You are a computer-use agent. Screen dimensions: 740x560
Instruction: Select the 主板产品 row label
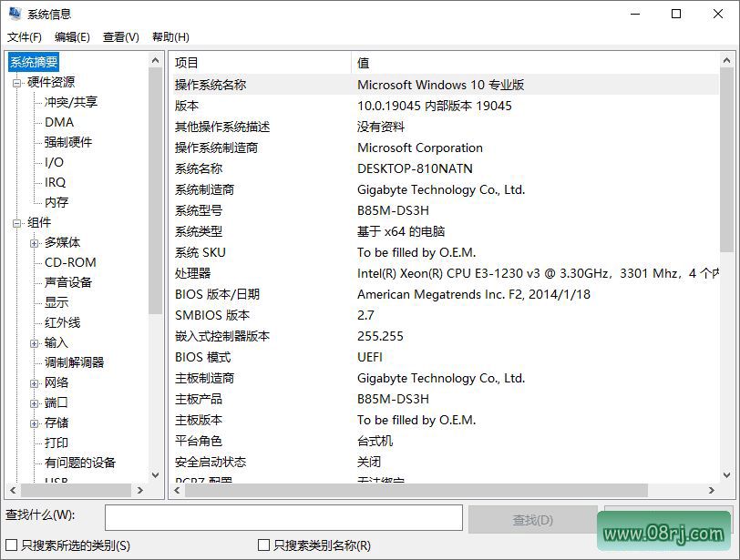tap(199, 399)
